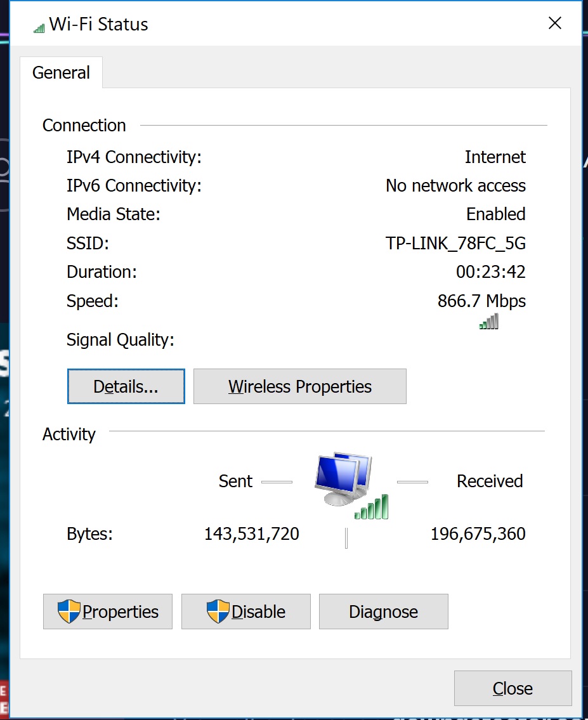Select the General tab
Image resolution: width=588 pixels, height=720 pixels.
61,73
